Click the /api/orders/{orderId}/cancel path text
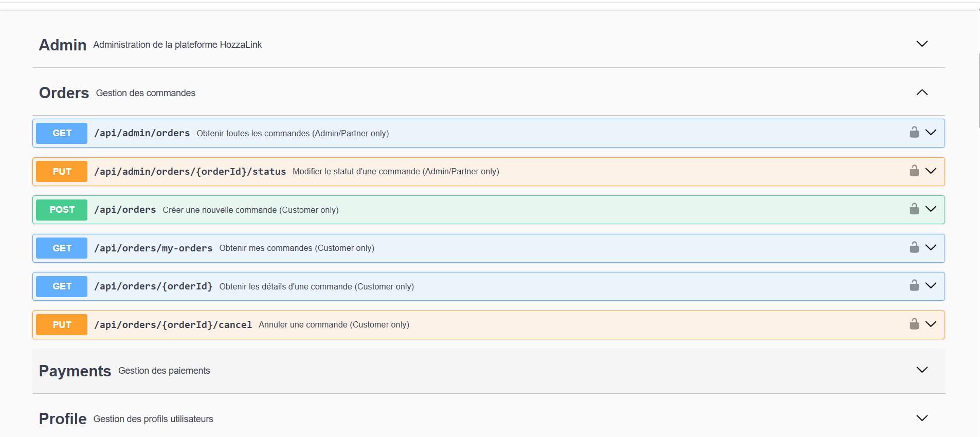Image resolution: width=980 pixels, height=437 pixels. [x=173, y=325]
